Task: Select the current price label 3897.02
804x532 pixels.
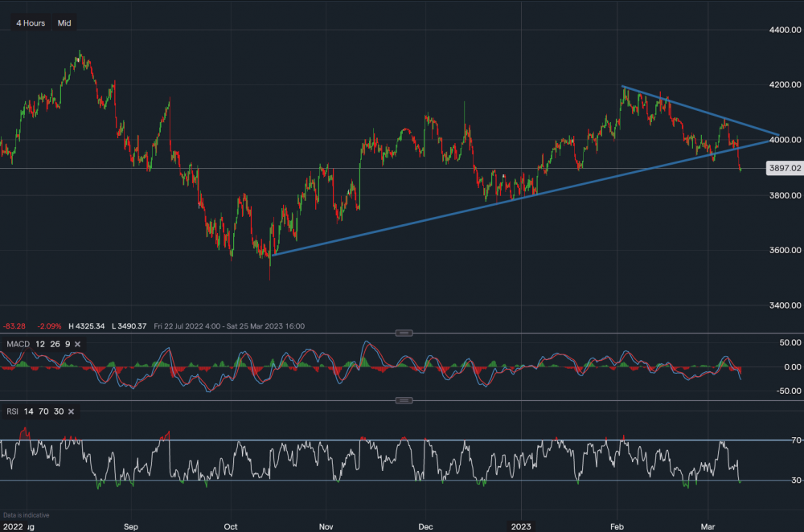Action: coord(784,168)
